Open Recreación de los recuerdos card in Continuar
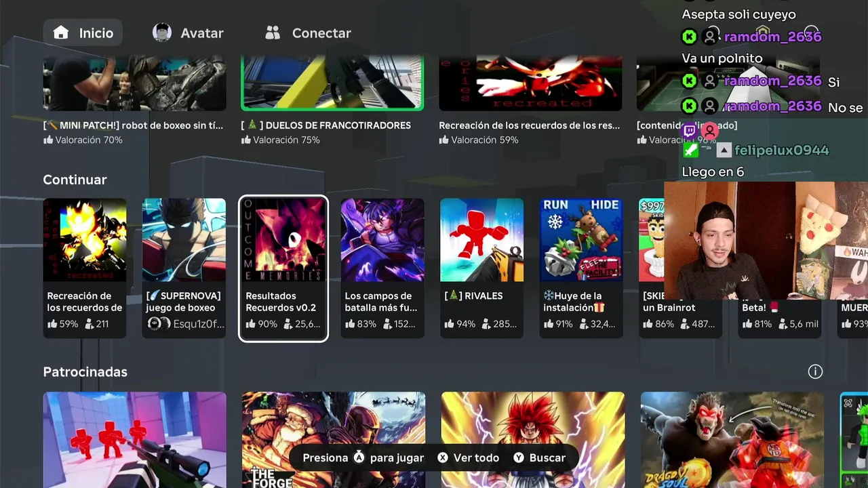 tap(85, 268)
